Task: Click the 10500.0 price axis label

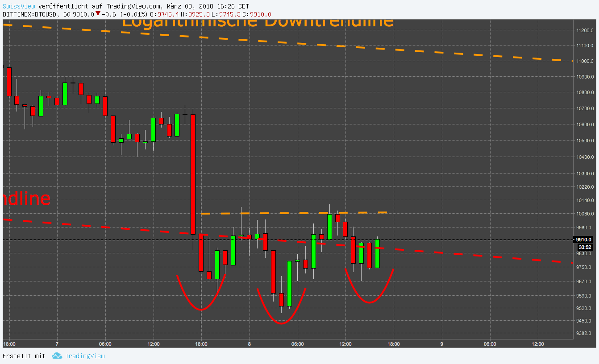Action: tap(585, 141)
